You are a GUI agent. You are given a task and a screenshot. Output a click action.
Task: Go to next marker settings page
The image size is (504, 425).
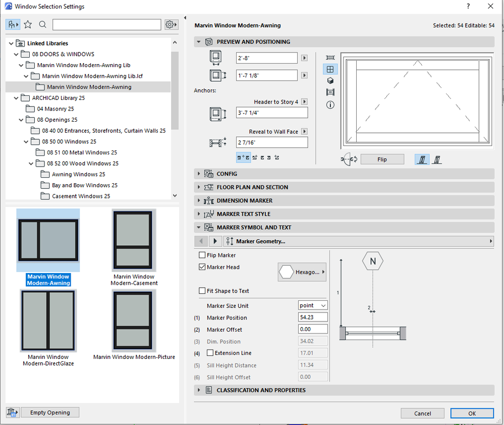tap(215, 241)
